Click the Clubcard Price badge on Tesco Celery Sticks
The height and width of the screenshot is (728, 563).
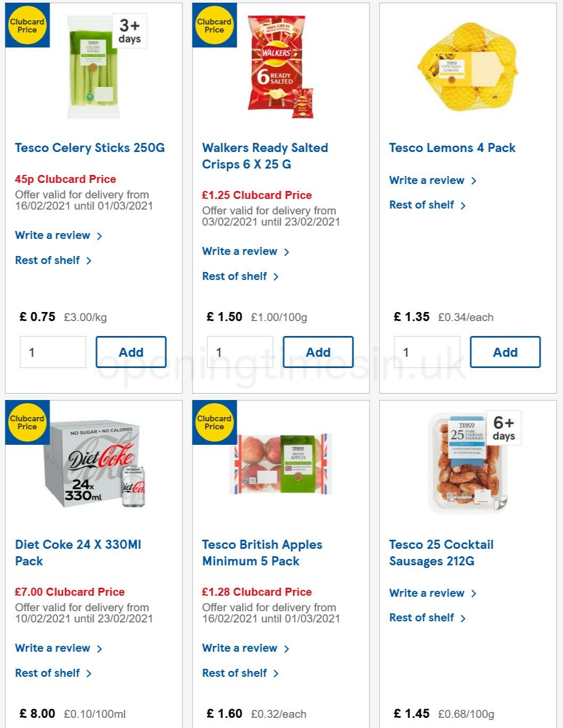pyautogui.click(x=27, y=25)
